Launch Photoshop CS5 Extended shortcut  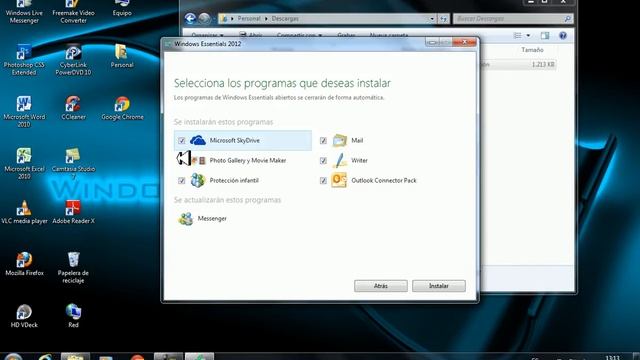[x=24, y=60]
